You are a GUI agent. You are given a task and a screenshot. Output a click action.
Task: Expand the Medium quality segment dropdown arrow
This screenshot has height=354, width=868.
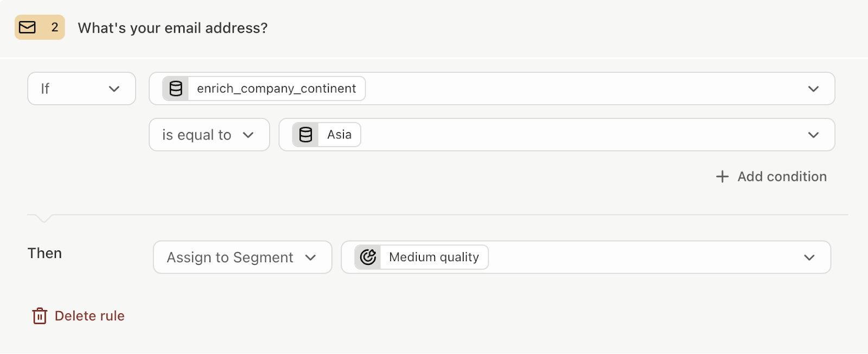coord(809,257)
